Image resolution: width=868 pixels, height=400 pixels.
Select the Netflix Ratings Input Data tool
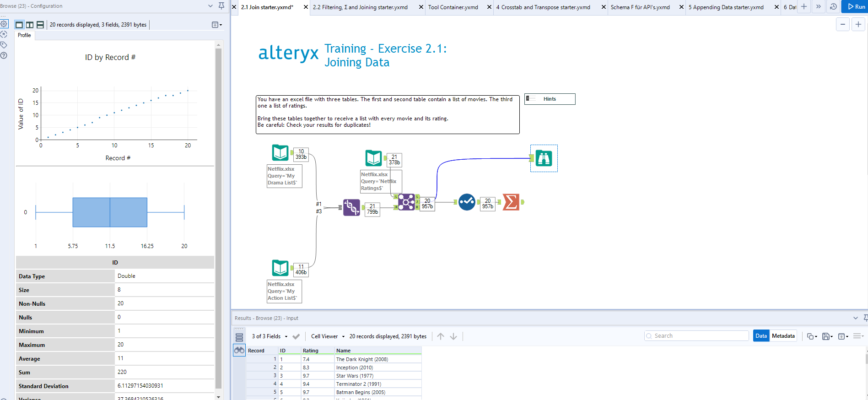[x=374, y=158]
